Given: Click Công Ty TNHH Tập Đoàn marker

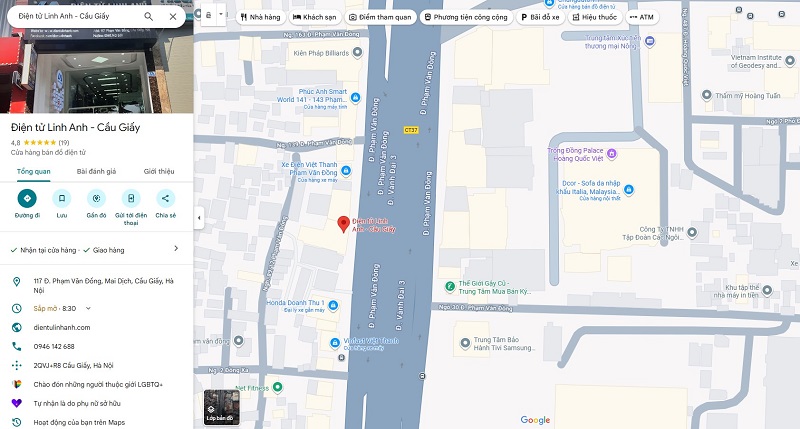Looking at the screenshot, I should click(x=692, y=233).
